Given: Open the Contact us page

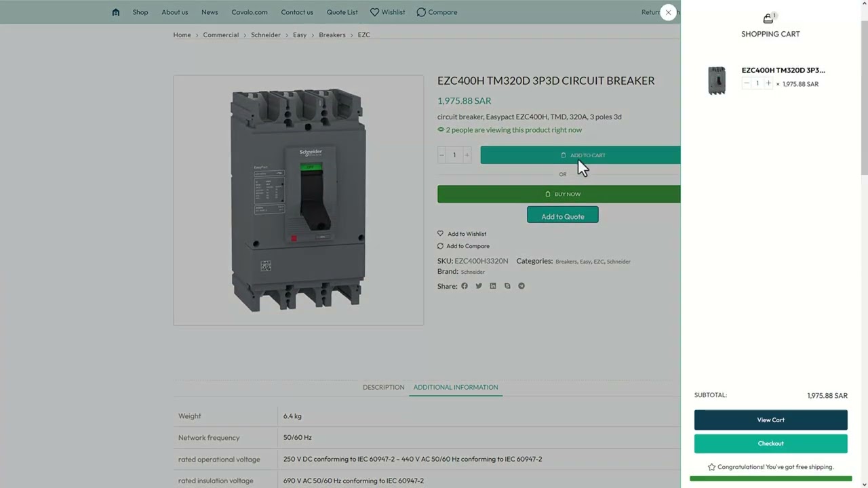Looking at the screenshot, I should click(297, 12).
